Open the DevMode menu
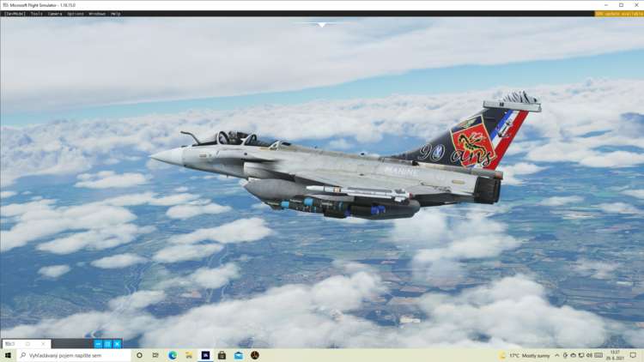Screen dimensions: 644x362 click(x=14, y=14)
